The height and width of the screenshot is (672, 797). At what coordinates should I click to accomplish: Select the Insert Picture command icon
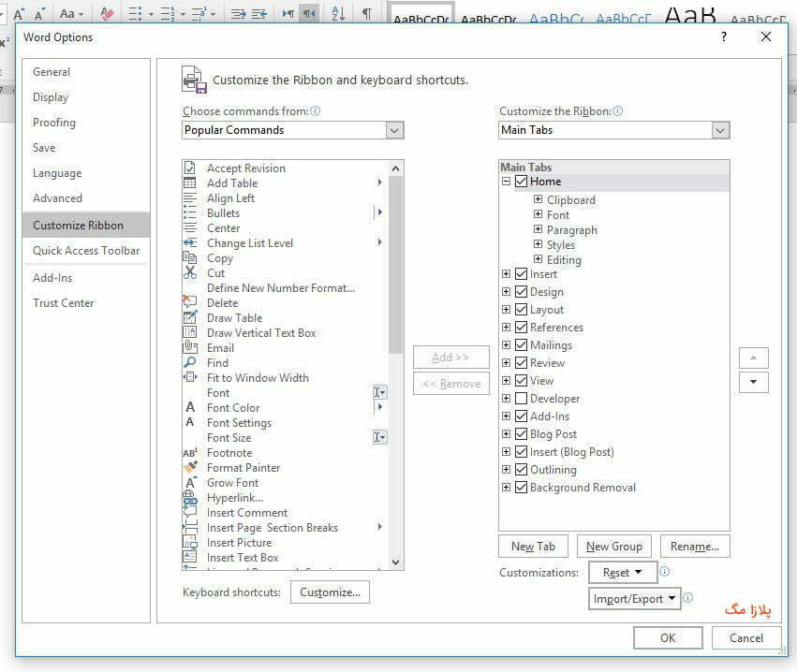coord(189,543)
